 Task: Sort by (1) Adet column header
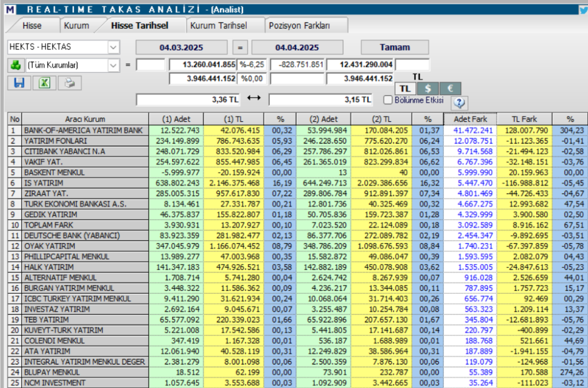(176, 119)
